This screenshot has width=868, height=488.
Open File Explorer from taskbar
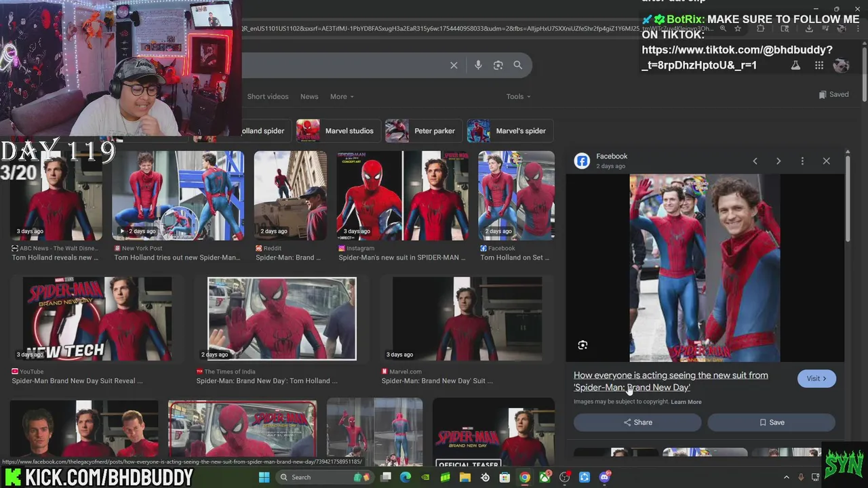pos(465,477)
